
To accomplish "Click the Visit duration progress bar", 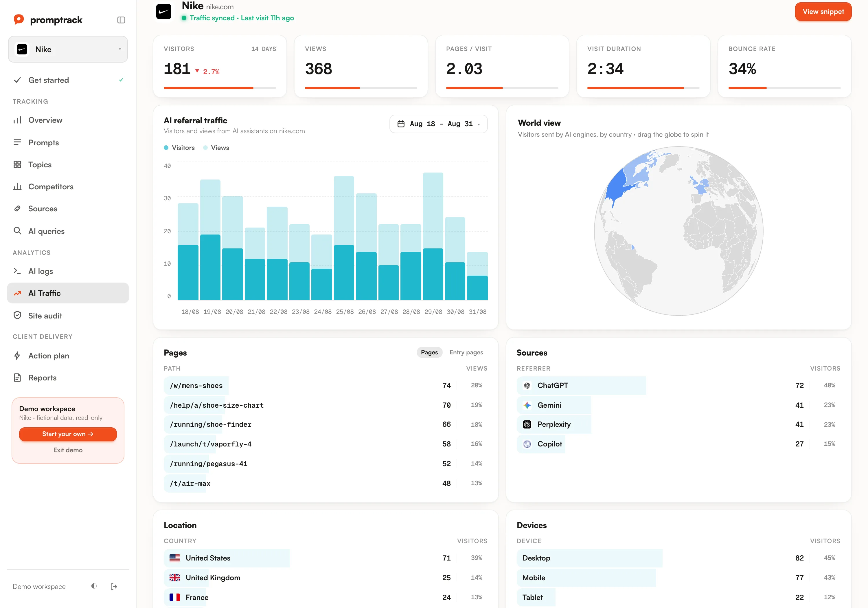I will 643,88.
